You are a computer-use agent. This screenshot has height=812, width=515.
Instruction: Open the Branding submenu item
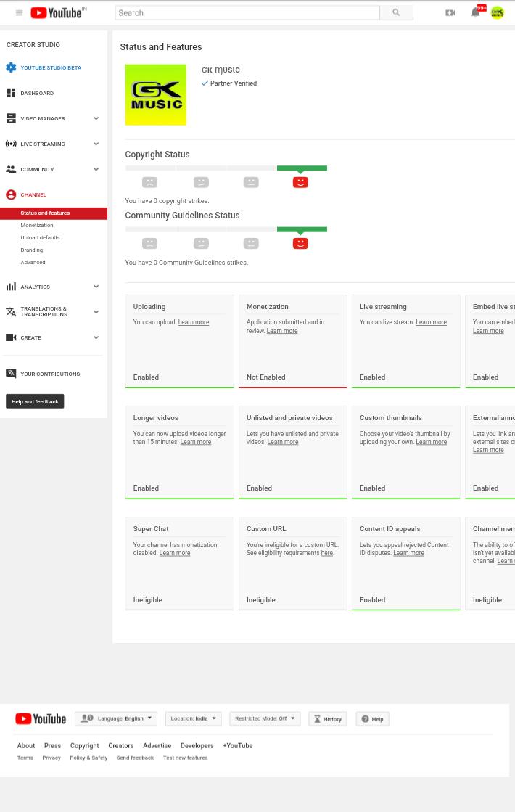(32, 250)
